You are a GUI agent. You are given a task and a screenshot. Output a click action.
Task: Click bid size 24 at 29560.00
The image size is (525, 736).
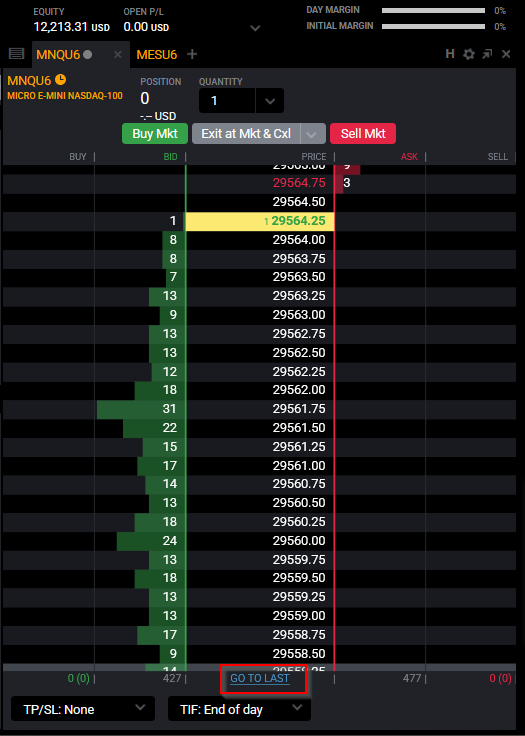pyautogui.click(x=170, y=541)
